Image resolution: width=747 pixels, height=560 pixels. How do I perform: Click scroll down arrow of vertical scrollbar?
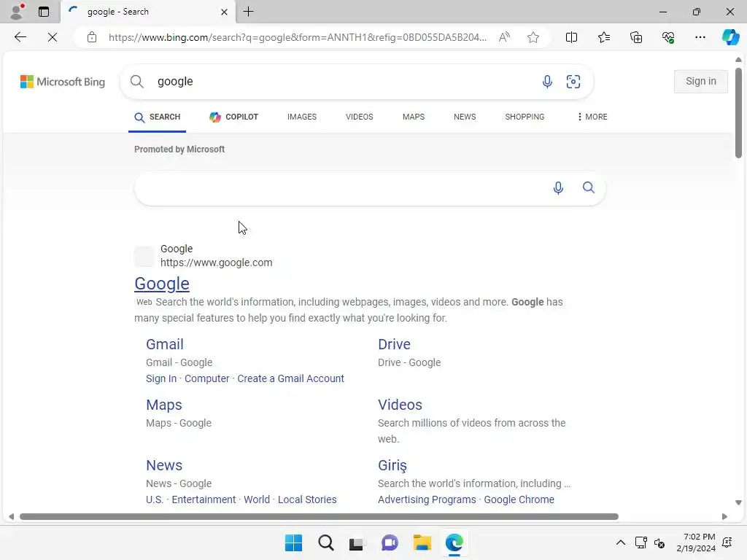point(738,502)
